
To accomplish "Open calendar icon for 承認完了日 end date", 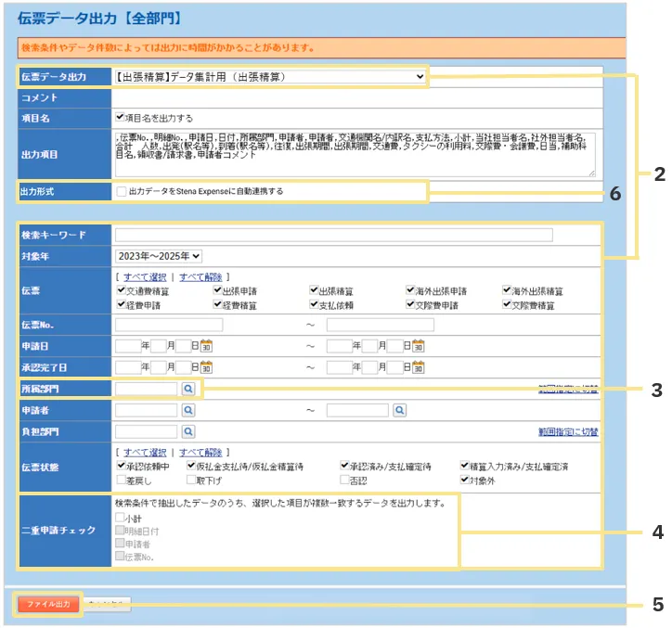I will (x=419, y=368).
